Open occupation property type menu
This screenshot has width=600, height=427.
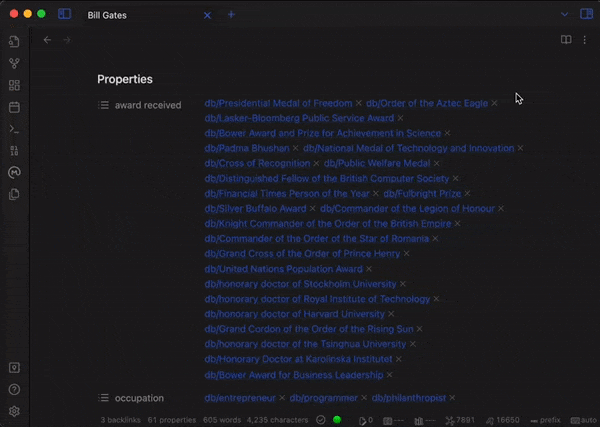[x=103, y=398]
